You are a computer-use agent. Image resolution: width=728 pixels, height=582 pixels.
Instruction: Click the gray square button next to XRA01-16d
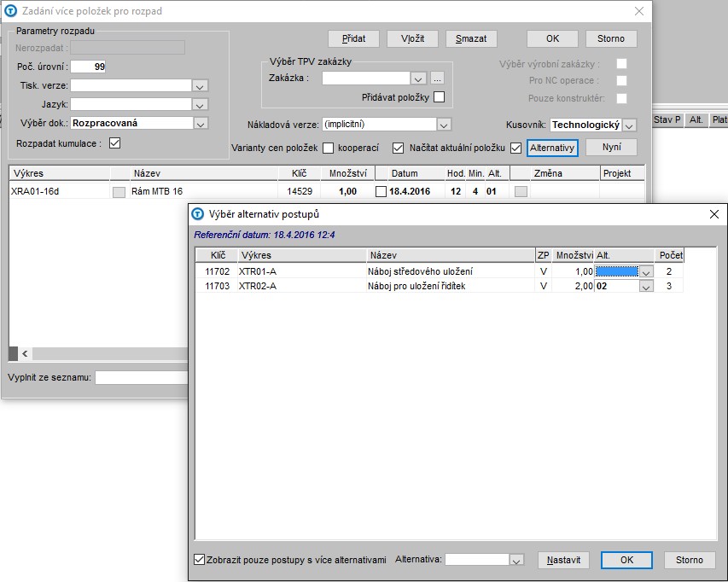point(119,192)
